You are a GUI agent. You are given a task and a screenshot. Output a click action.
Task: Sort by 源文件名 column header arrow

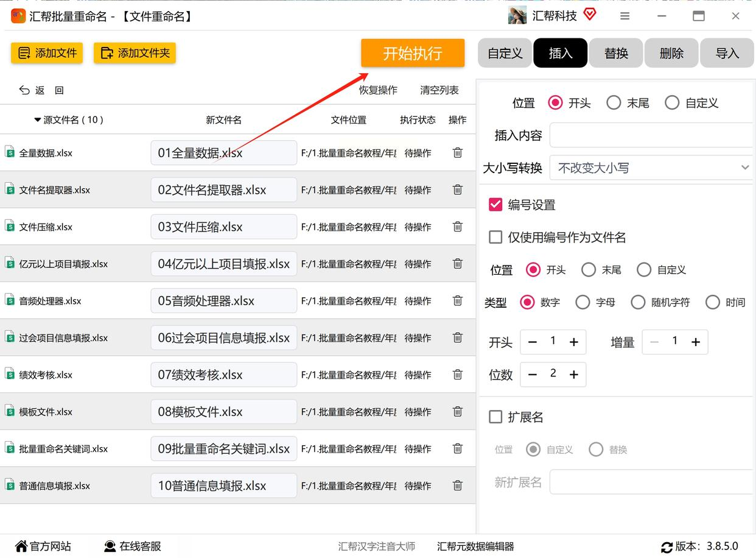(38, 120)
